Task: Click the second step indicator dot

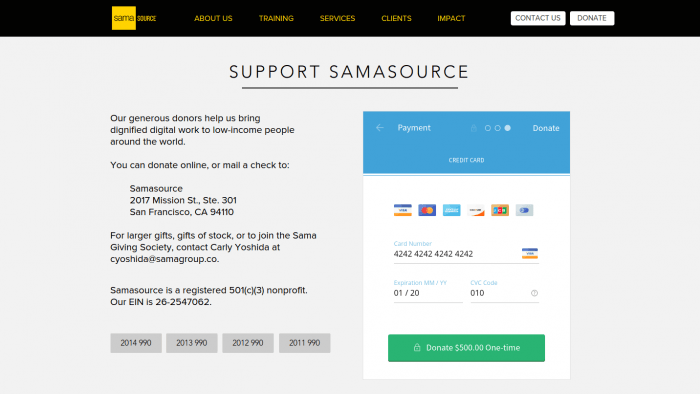Action: pyautogui.click(x=497, y=128)
